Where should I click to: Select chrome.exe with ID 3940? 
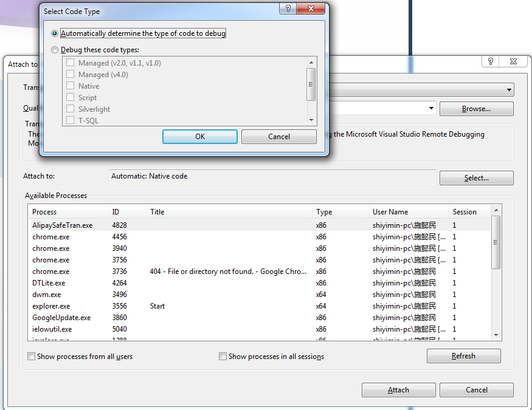(260, 248)
